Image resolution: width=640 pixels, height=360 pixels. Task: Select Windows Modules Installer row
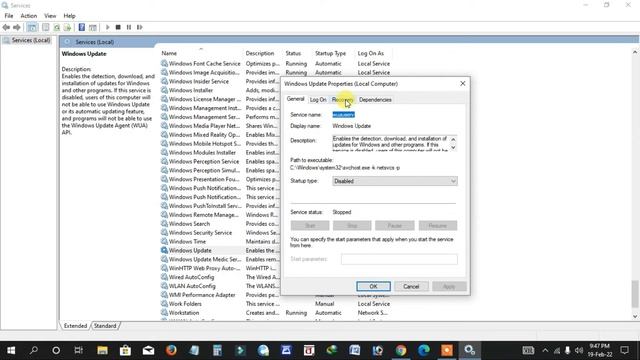tap(202, 152)
